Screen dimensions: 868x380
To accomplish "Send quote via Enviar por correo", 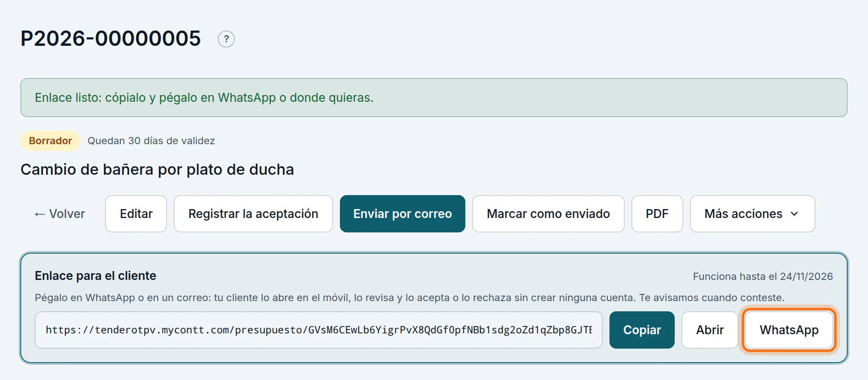I will 403,214.
